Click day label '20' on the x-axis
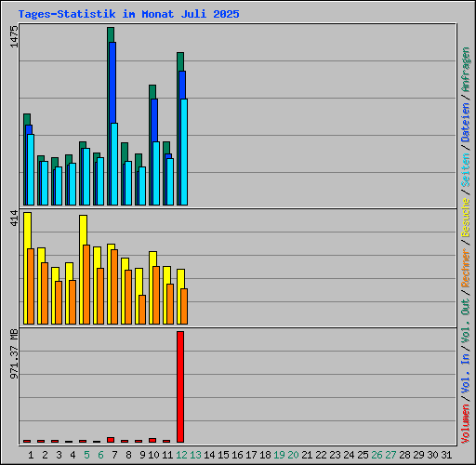Viewport: 476px width, 465px height. tap(293, 455)
